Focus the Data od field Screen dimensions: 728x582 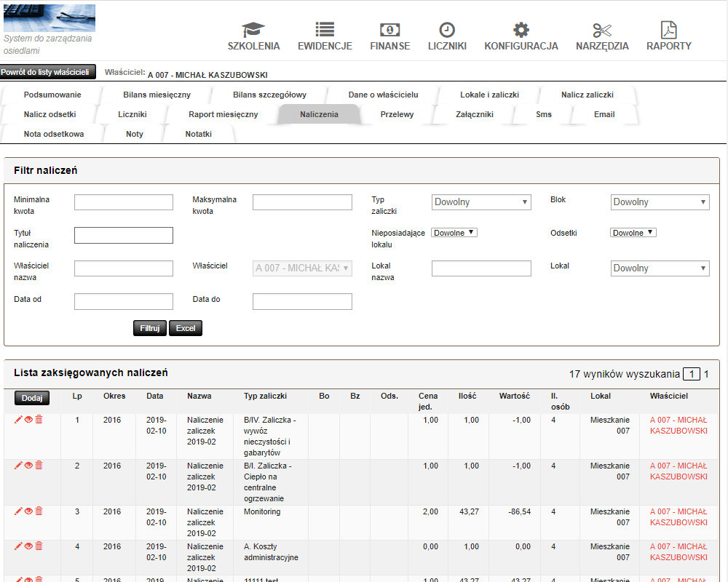(124, 301)
